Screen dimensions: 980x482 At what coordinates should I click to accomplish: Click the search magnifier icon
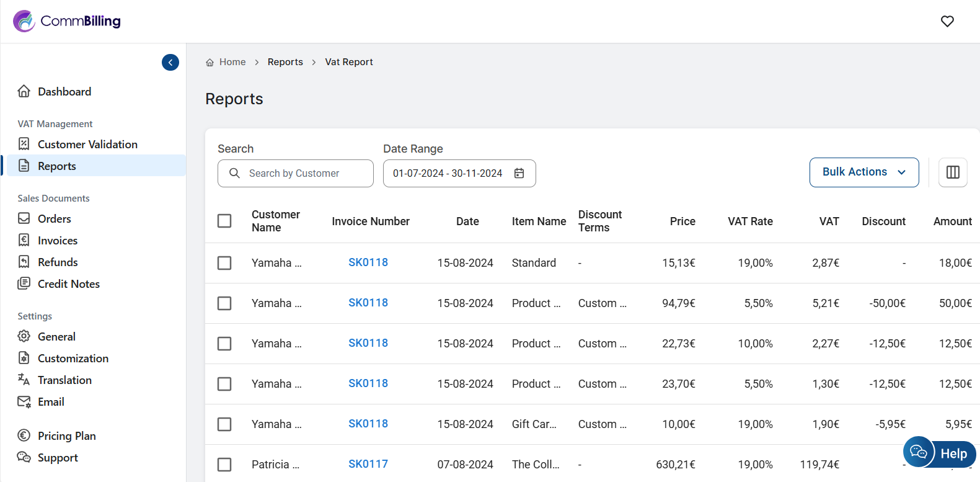(234, 174)
